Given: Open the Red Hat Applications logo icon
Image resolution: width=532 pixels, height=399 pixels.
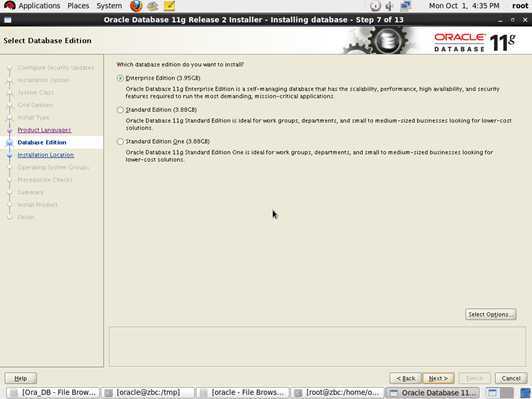Looking at the screenshot, I should coord(10,5).
